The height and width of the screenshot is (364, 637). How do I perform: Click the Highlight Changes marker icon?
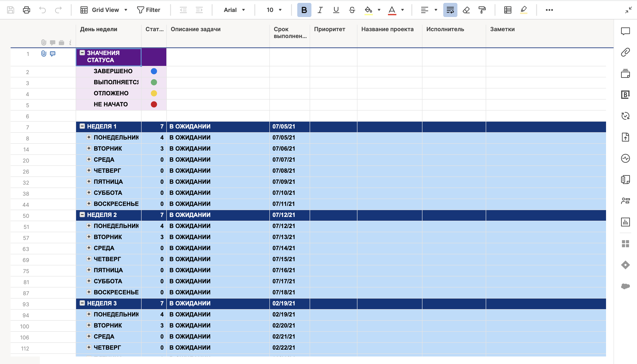coord(524,10)
